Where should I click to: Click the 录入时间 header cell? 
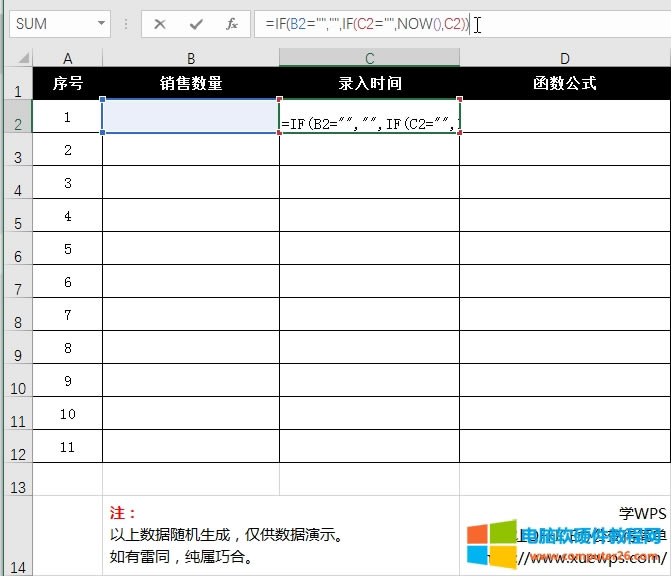coord(369,84)
